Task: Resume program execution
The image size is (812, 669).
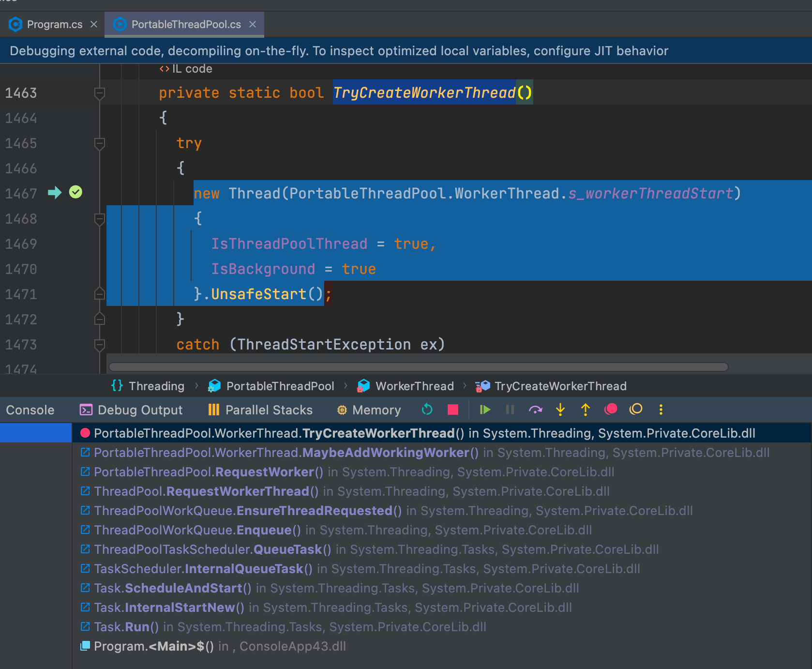Action: tap(485, 410)
